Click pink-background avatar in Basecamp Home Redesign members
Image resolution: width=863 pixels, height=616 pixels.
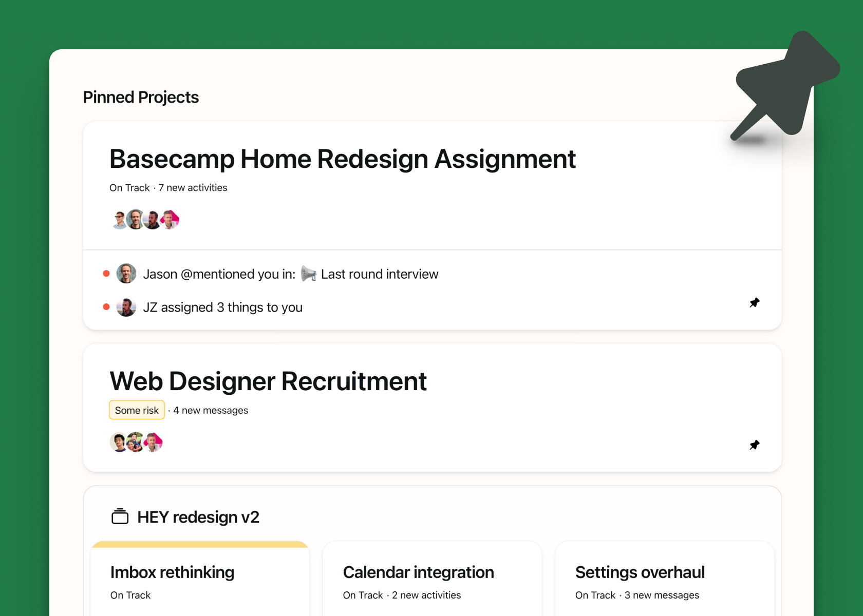[170, 220]
